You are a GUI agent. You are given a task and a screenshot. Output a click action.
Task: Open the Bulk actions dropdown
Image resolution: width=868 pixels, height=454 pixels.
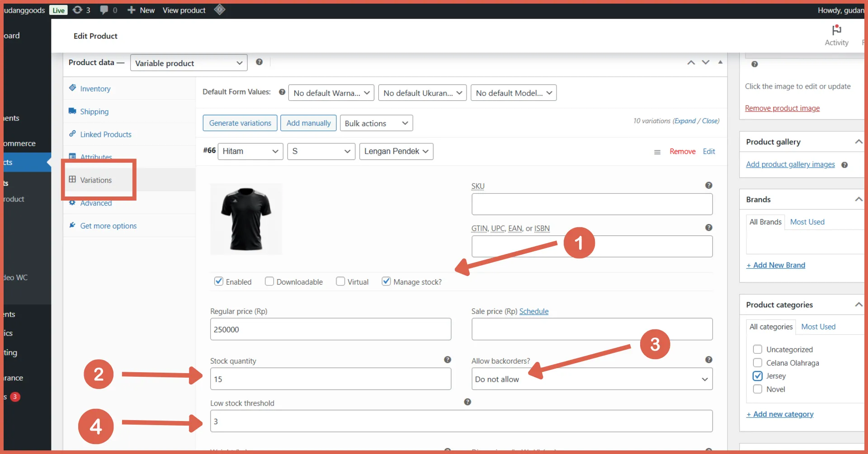[x=376, y=123]
